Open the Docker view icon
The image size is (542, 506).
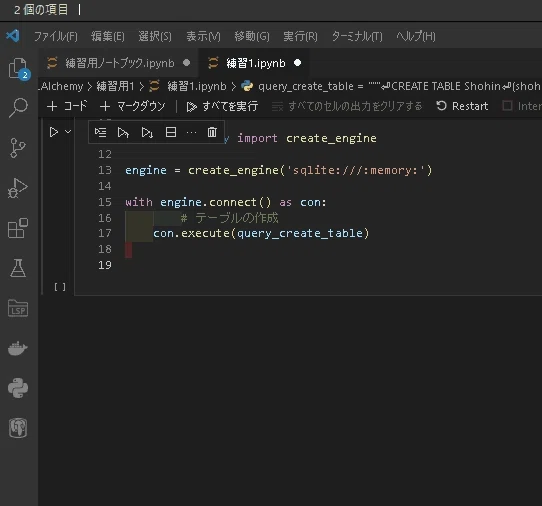18,348
